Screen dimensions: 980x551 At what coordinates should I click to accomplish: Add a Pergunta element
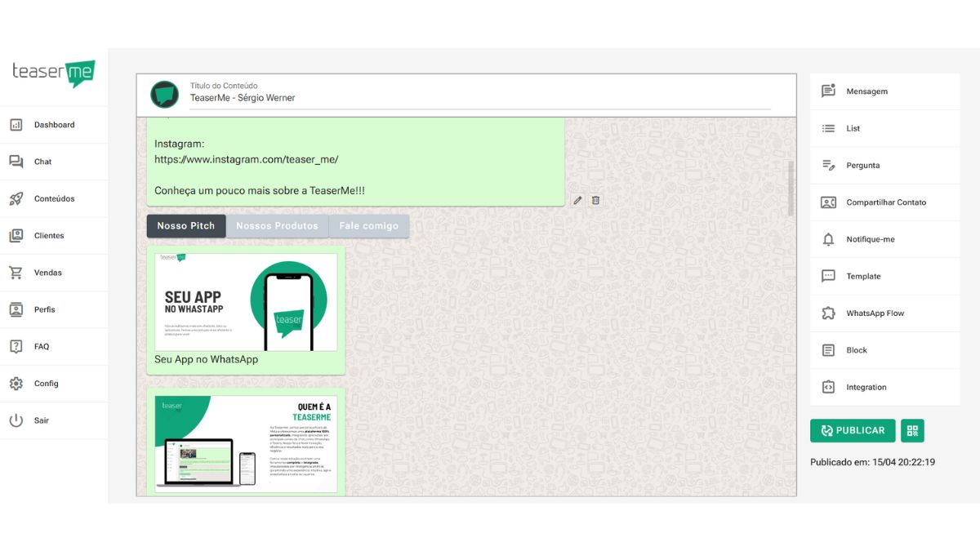(885, 165)
